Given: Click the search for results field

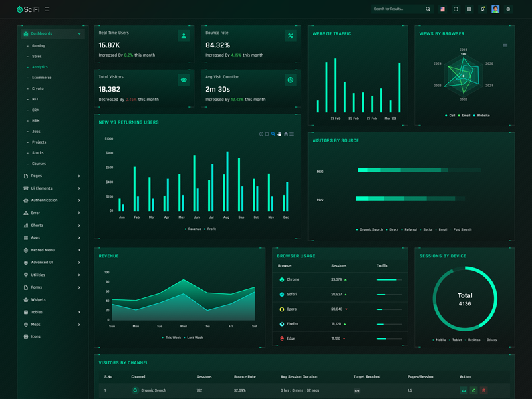Looking at the screenshot, I should [397, 9].
